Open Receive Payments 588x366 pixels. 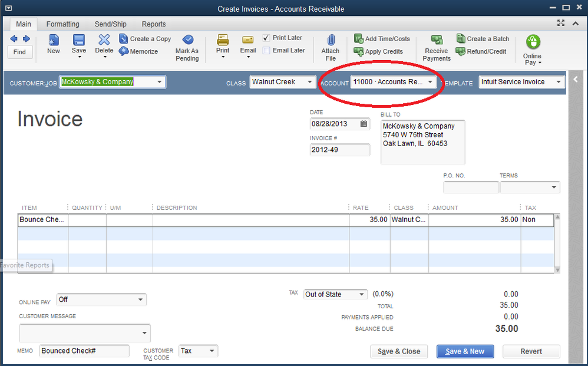(437, 48)
